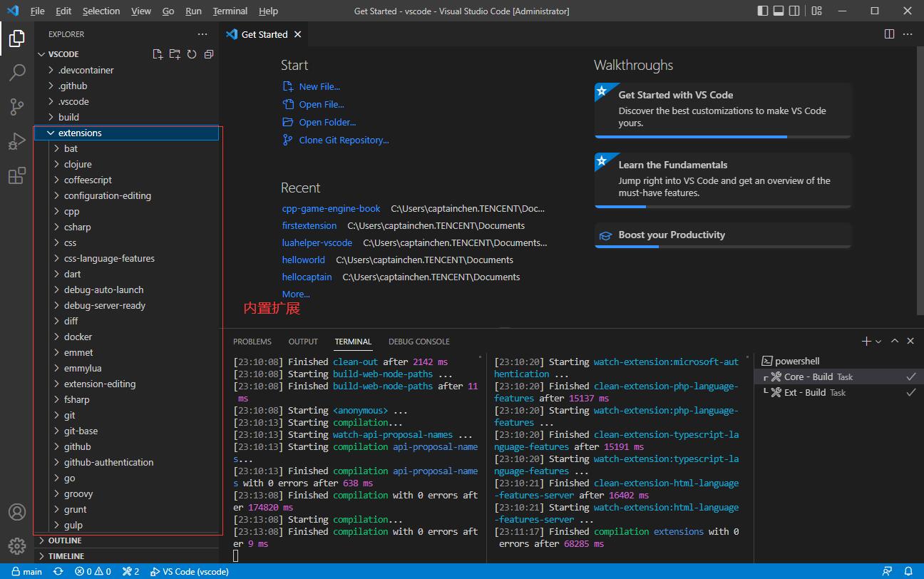Open the Run and Debug view icon

click(17, 141)
